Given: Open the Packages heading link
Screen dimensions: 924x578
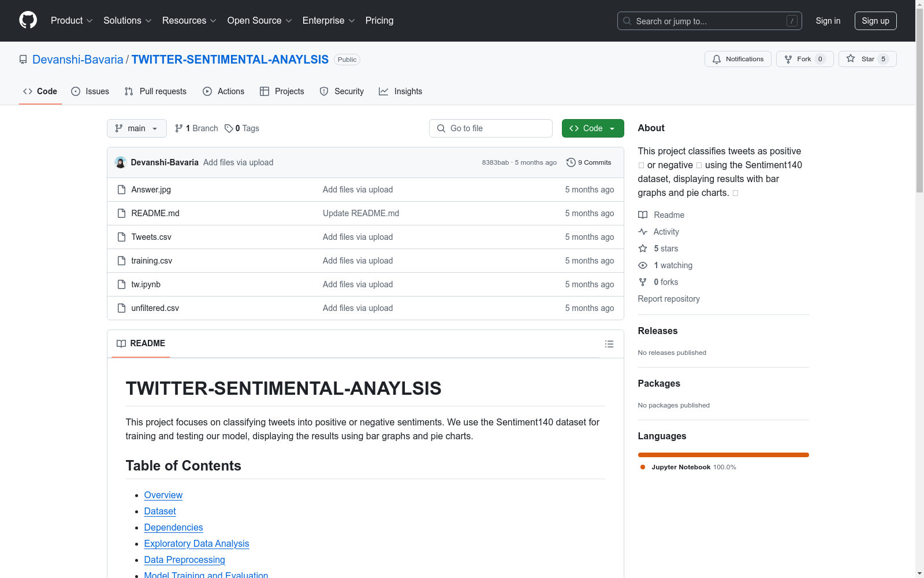Looking at the screenshot, I should [x=659, y=384].
